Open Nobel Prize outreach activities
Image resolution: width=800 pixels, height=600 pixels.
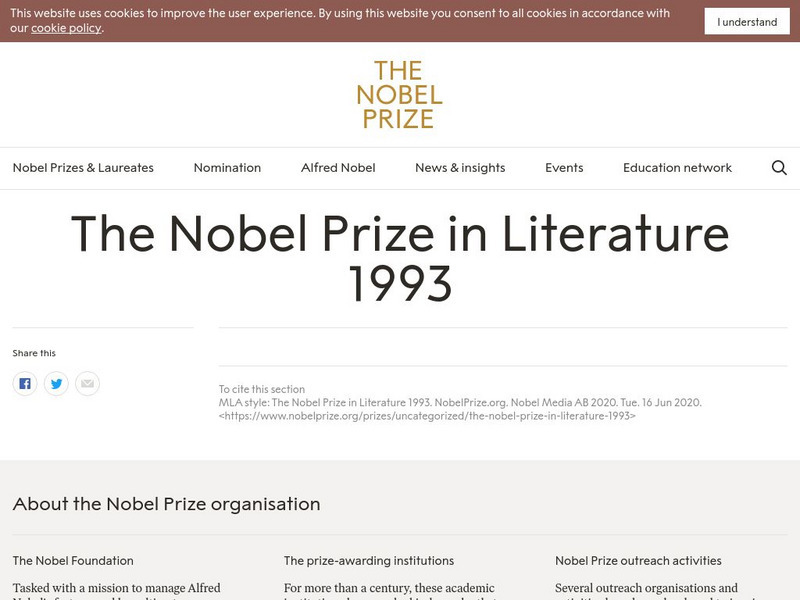[637, 562]
